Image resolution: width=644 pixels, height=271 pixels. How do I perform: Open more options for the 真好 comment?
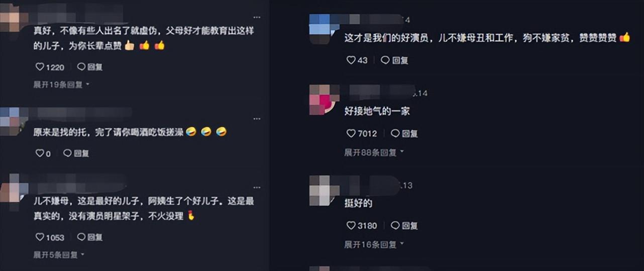coord(257,17)
